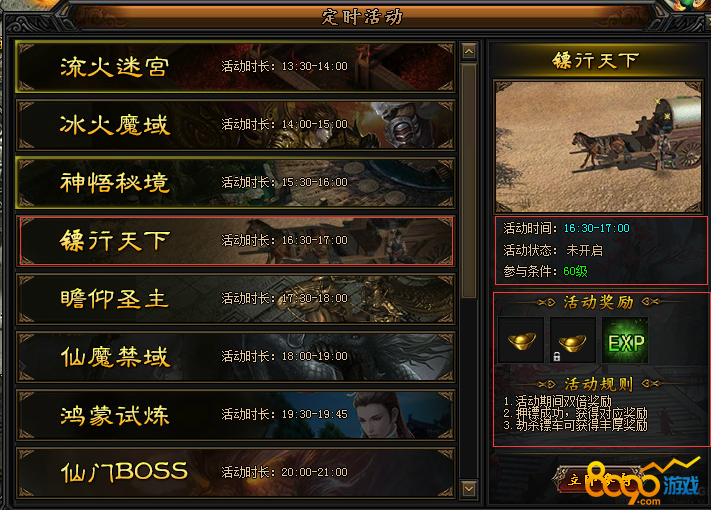
Task: Click the green EXP reward icon
Action: [625, 340]
